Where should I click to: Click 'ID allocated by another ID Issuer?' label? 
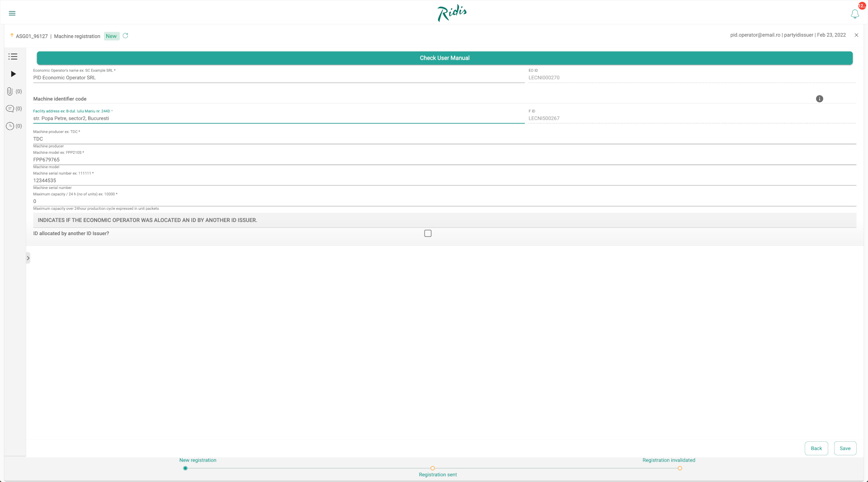coord(71,233)
